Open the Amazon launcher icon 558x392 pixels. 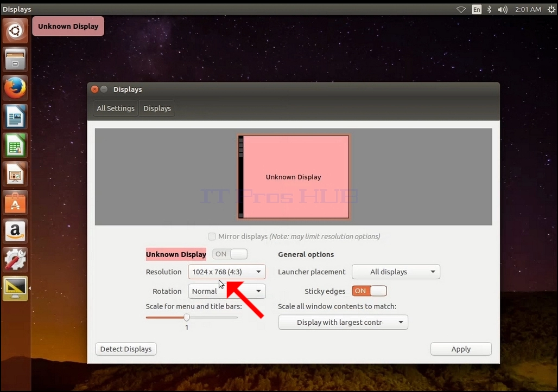[15, 232]
